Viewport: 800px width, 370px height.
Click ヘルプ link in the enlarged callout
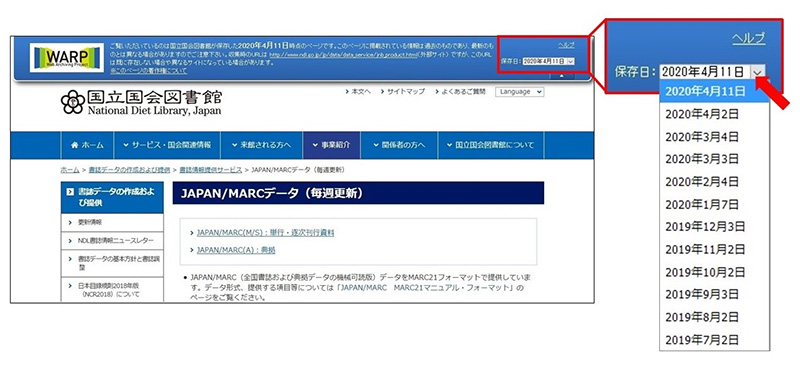pos(748,39)
